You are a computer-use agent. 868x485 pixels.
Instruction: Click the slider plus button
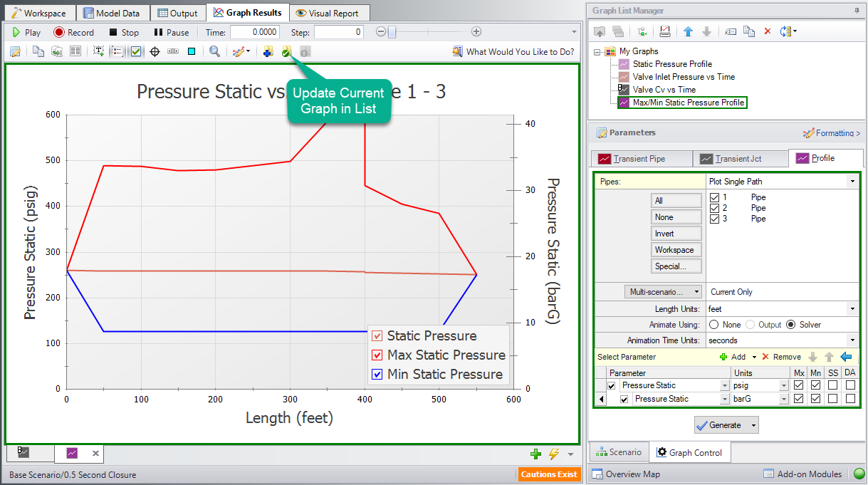(x=476, y=32)
